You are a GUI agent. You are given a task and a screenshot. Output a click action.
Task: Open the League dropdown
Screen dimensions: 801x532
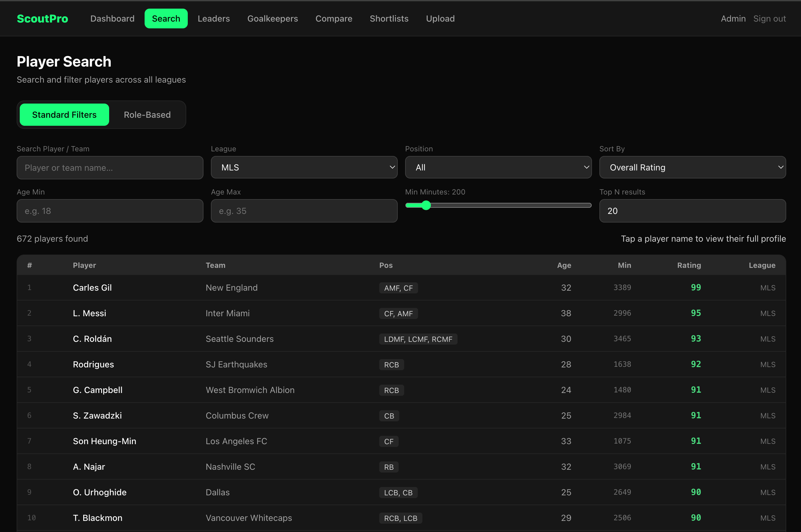pos(304,167)
